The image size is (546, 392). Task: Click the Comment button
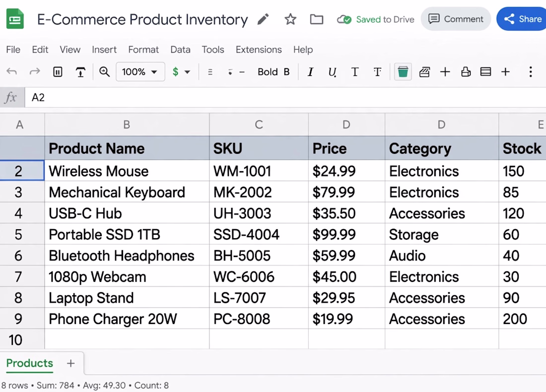[x=456, y=19]
